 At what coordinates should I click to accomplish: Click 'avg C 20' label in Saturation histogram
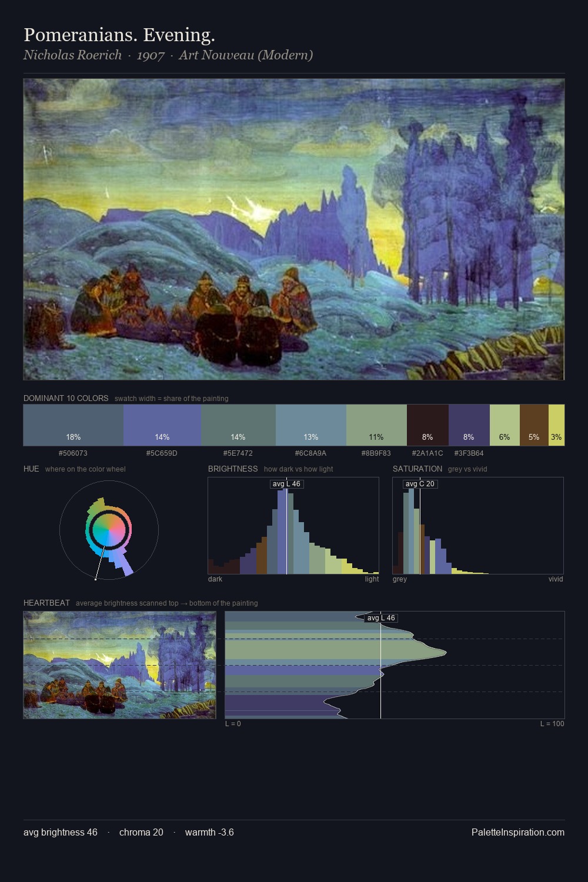[420, 484]
